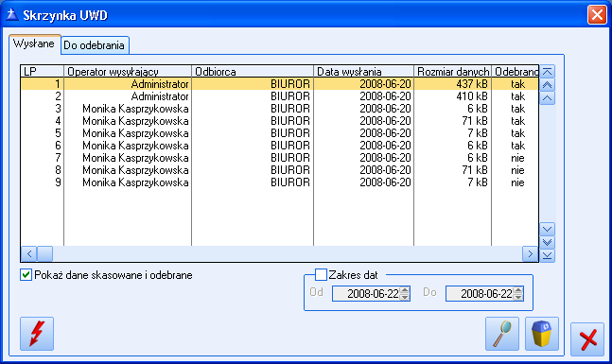Select row 5 Monika Kasprzykowska entry
Screen dimensions: 612x364
279,133
